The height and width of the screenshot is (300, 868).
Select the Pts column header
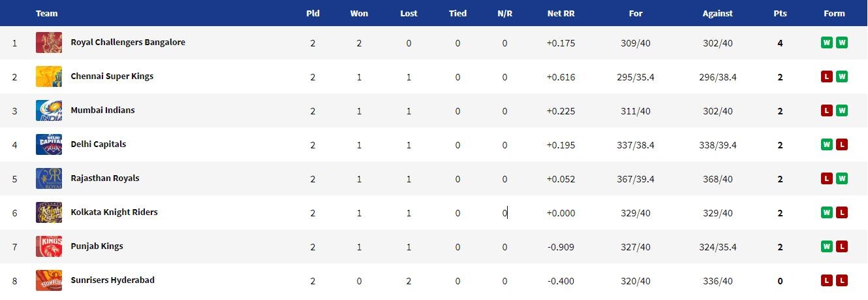(780, 14)
